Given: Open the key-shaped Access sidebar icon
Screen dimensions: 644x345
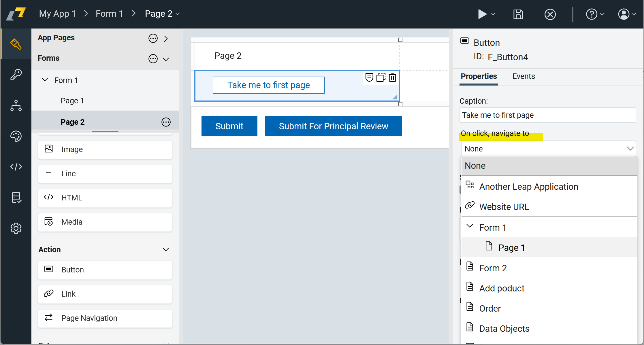Looking at the screenshot, I should [x=16, y=75].
